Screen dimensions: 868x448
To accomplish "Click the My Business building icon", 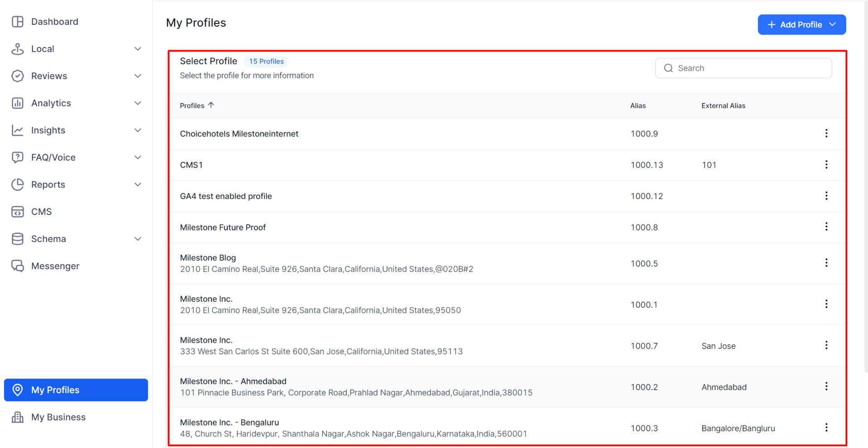I will click(x=18, y=417).
